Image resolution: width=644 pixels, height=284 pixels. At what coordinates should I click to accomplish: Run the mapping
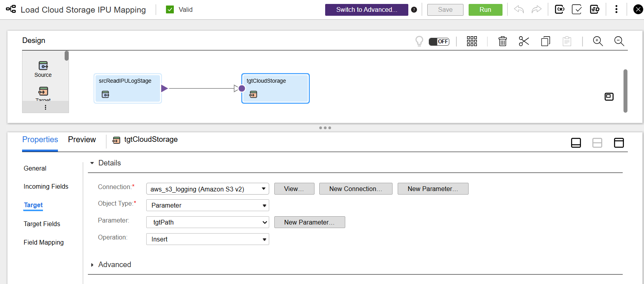coord(486,10)
